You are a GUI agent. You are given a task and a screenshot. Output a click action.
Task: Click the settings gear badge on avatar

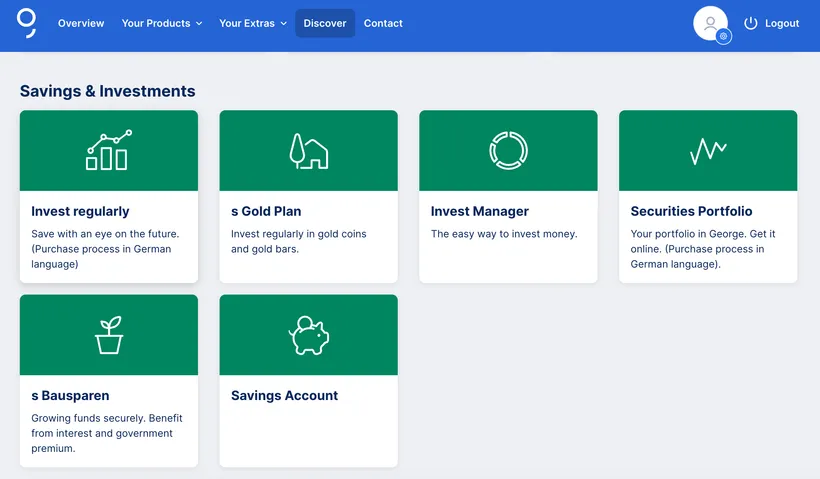tap(724, 37)
